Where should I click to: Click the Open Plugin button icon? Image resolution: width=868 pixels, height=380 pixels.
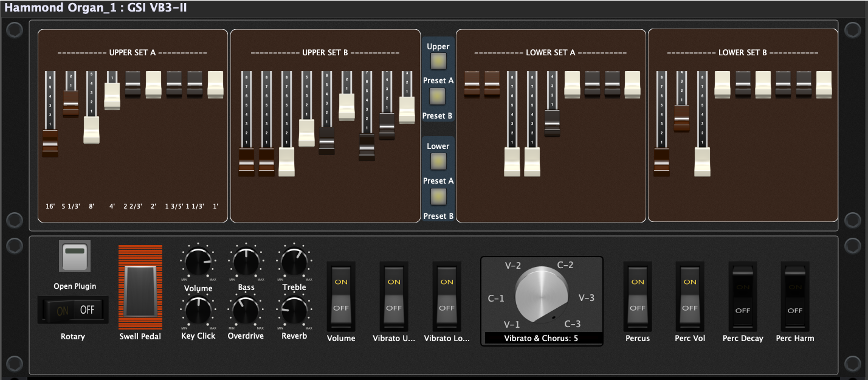click(75, 256)
